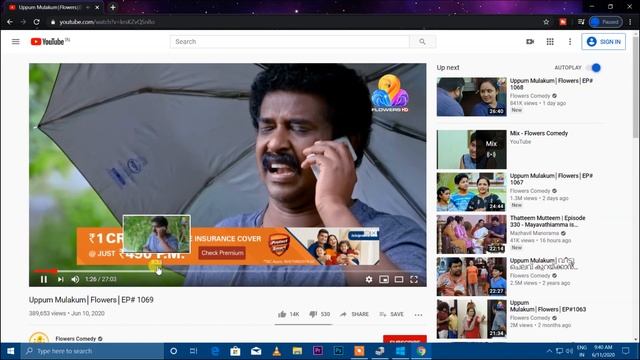
Task: Open Cortana from the taskbar
Action: pyautogui.click(x=173, y=351)
